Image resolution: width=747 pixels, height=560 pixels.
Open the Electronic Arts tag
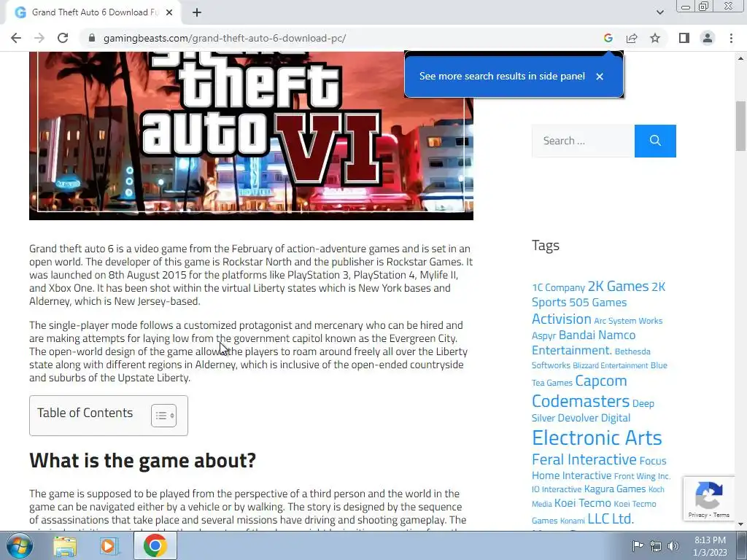pyautogui.click(x=597, y=437)
